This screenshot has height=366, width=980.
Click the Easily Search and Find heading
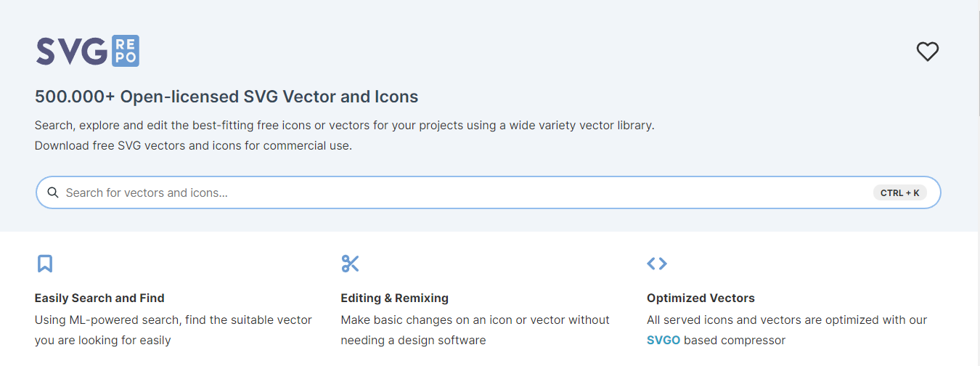point(99,298)
